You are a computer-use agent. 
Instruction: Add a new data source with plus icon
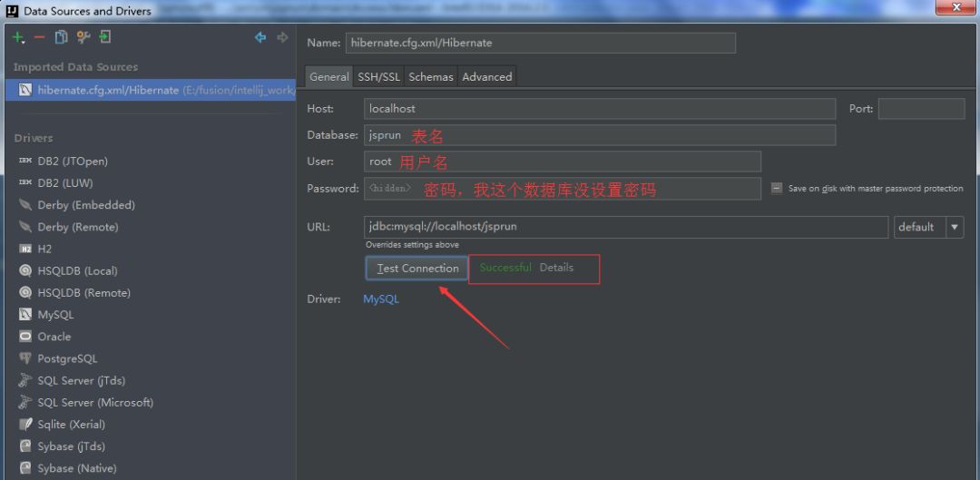click(x=18, y=37)
